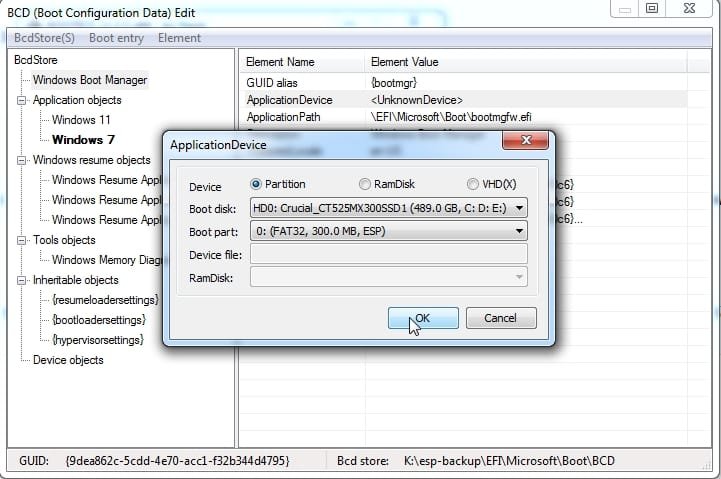This screenshot has height=479, width=721.
Task: Select the VHD(X) radio button
Action: (x=473, y=184)
